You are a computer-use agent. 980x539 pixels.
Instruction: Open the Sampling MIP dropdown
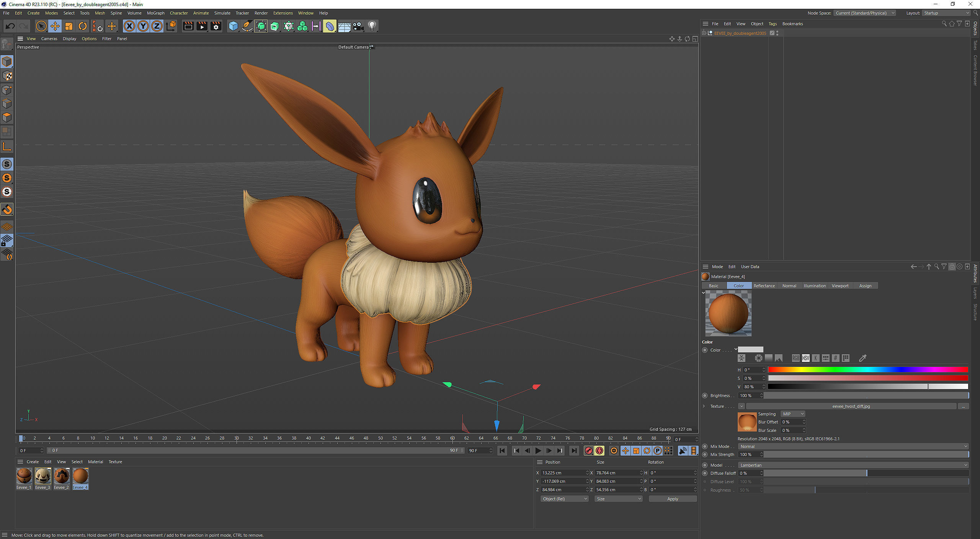point(793,414)
